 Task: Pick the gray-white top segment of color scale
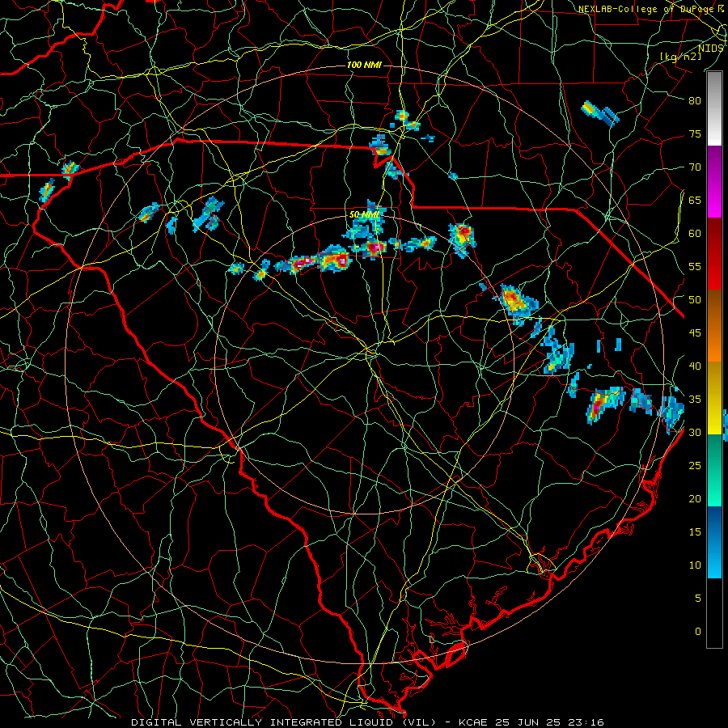[x=714, y=109]
